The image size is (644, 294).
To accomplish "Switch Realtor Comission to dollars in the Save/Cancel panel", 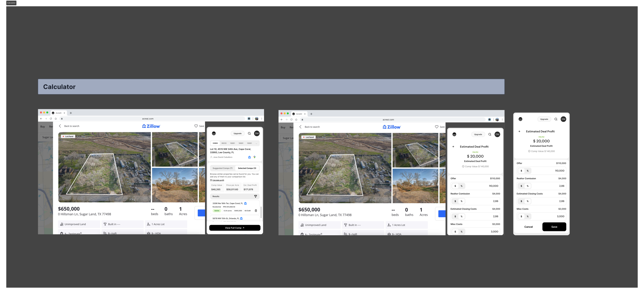I will pyautogui.click(x=521, y=186).
